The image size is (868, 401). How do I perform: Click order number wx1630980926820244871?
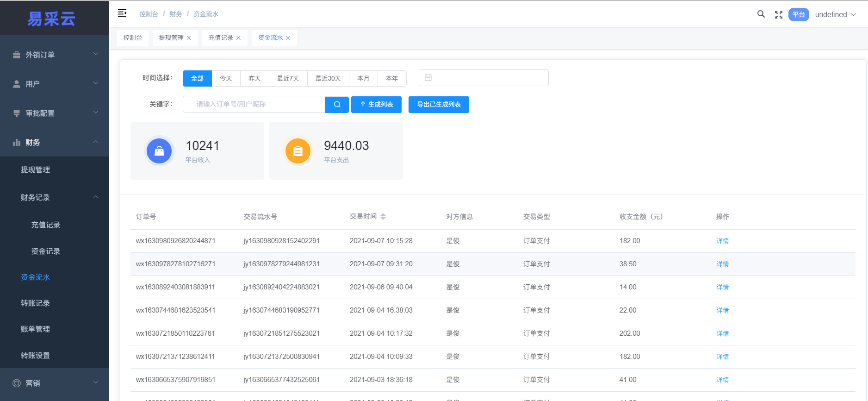(175, 241)
